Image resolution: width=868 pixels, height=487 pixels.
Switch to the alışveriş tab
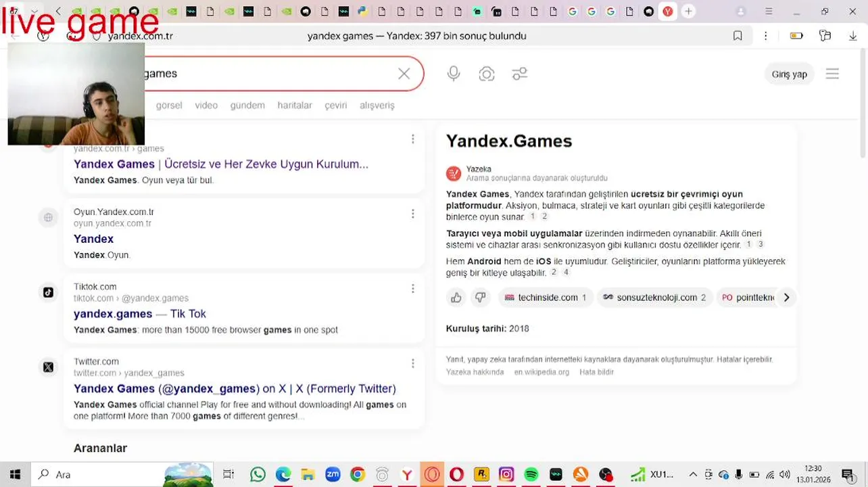(377, 105)
